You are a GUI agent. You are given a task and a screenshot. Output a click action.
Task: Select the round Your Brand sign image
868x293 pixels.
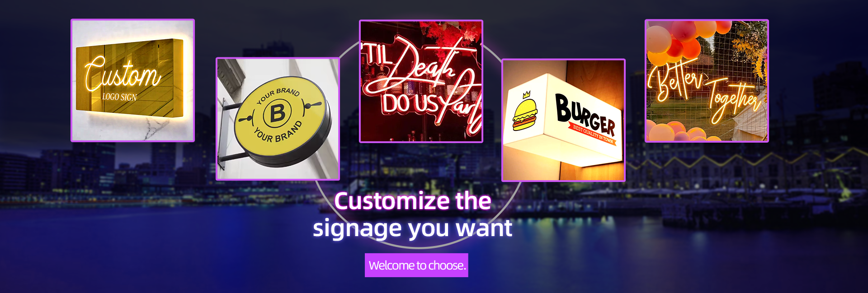278,119
